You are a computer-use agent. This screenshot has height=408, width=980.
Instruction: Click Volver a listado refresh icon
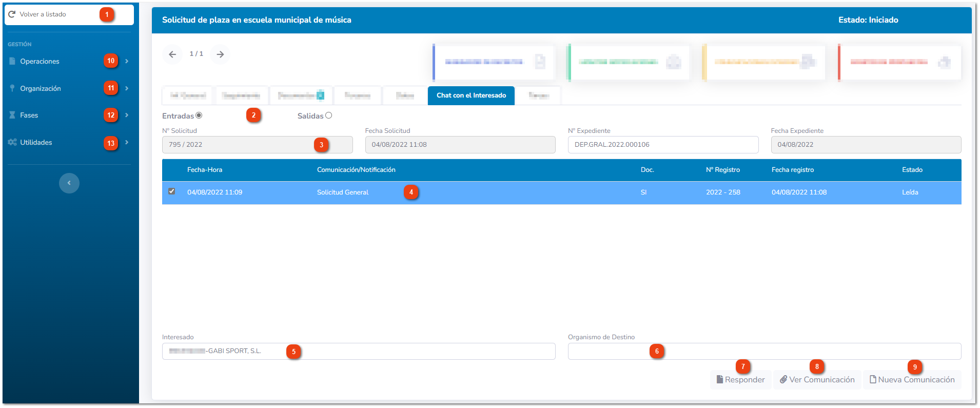point(12,14)
